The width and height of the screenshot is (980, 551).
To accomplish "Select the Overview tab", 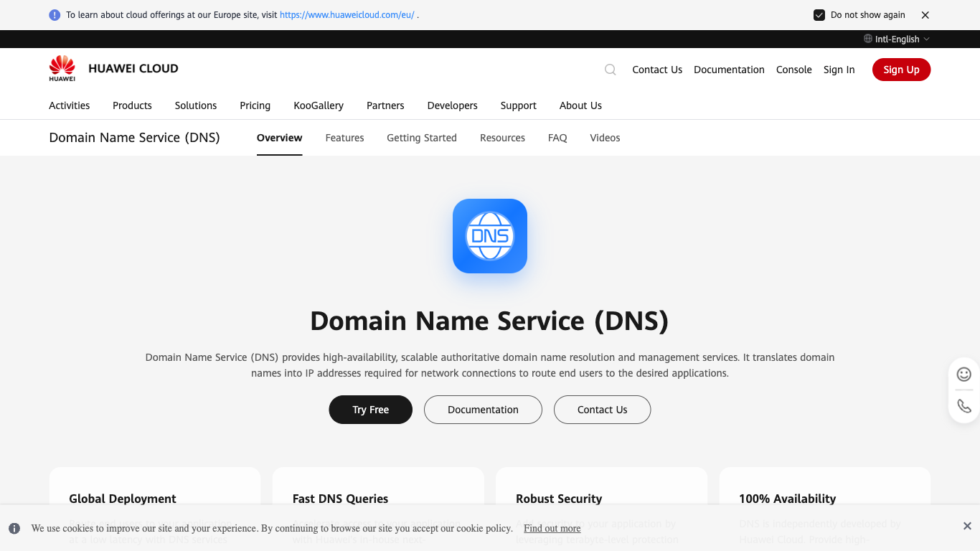I will pos(280,138).
